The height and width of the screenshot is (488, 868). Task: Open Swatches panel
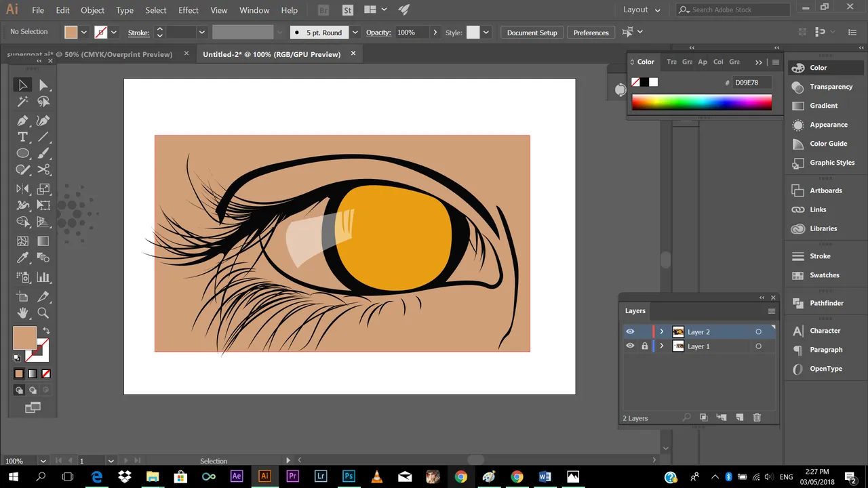[824, 275]
